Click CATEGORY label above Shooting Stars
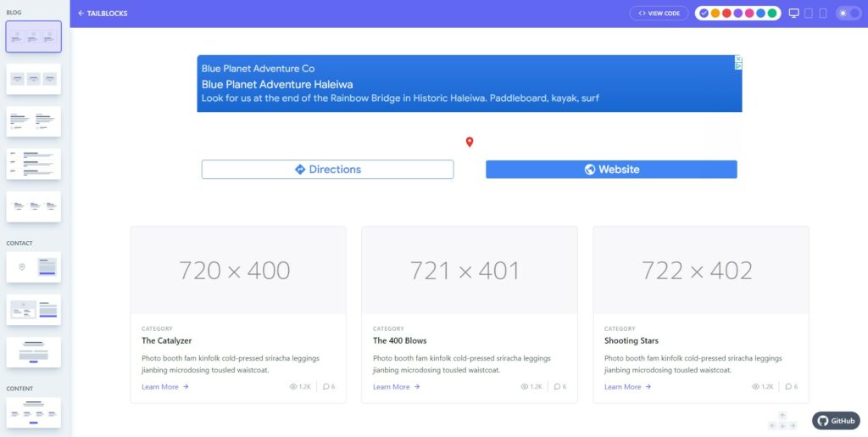This screenshot has height=437, width=868. (620, 328)
